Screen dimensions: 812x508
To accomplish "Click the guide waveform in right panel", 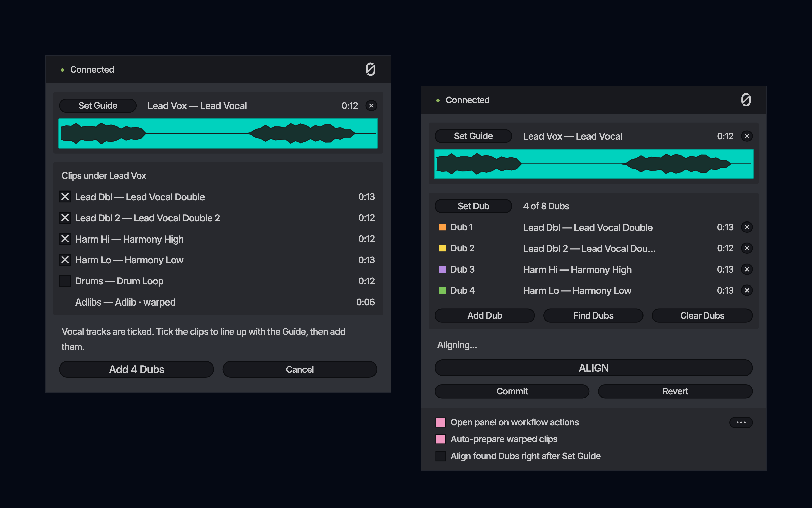I will tap(594, 164).
